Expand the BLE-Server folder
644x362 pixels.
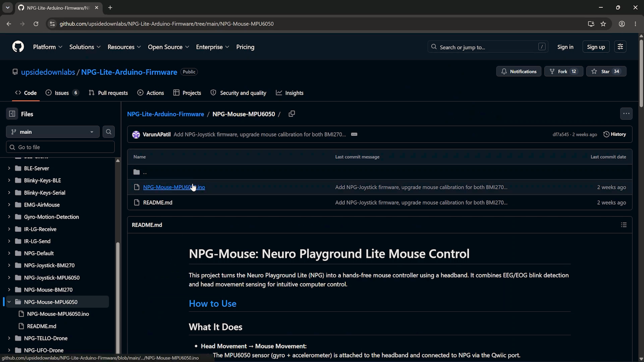coord(9,168)
